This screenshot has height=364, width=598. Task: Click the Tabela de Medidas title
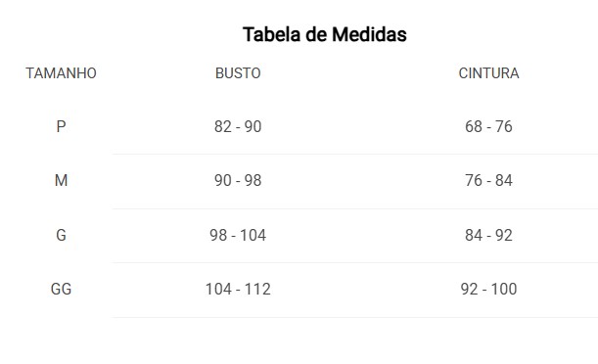coord(325,34)
